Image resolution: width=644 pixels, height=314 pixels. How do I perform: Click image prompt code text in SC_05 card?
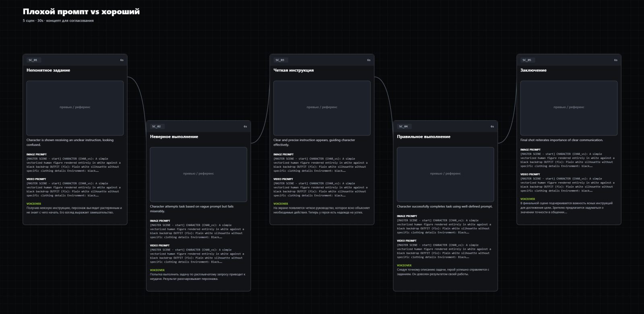[x=568, y=160]
